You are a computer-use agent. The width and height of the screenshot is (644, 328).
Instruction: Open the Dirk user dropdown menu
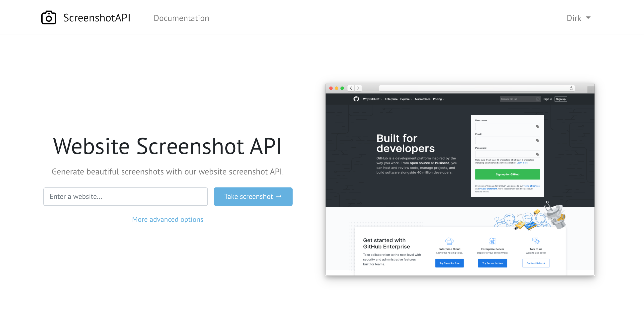click(578, 18)
